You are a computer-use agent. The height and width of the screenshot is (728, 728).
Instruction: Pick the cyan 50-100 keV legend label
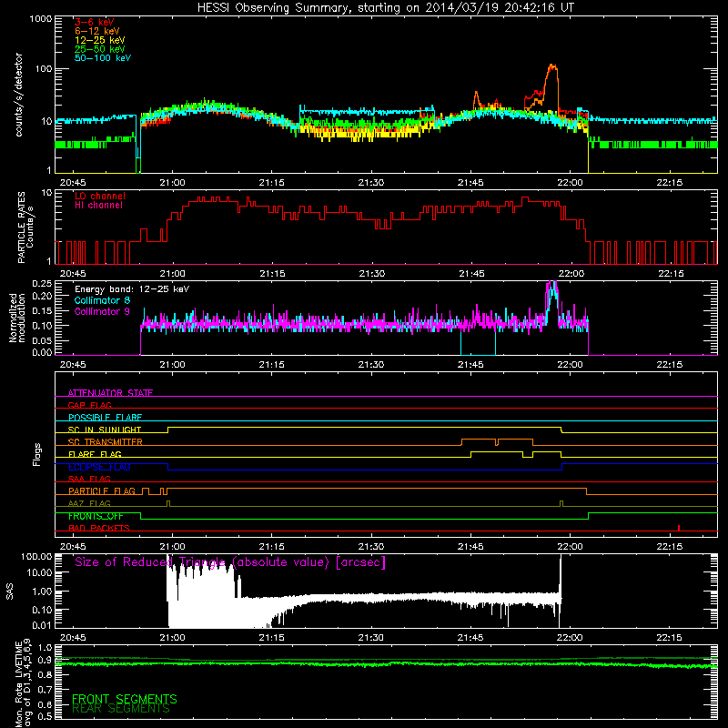[x=103, y=58]
